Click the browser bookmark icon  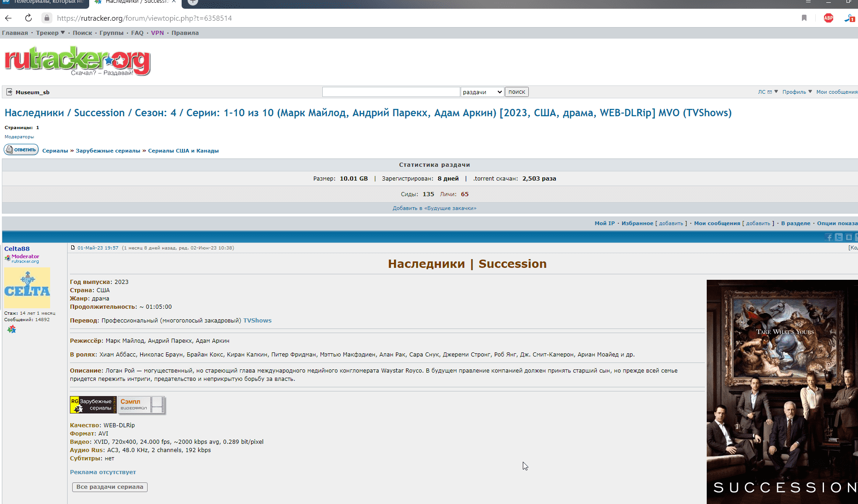click(x=804, y=18)
